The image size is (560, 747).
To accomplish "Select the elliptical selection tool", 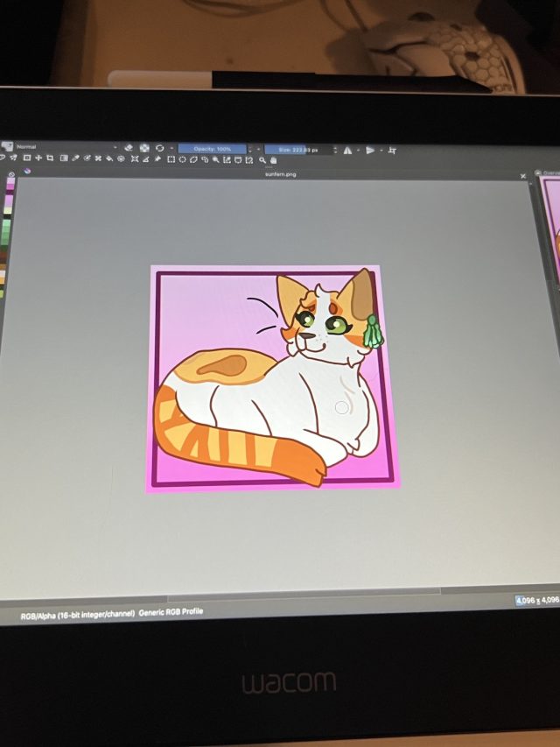I will (182, 159).
